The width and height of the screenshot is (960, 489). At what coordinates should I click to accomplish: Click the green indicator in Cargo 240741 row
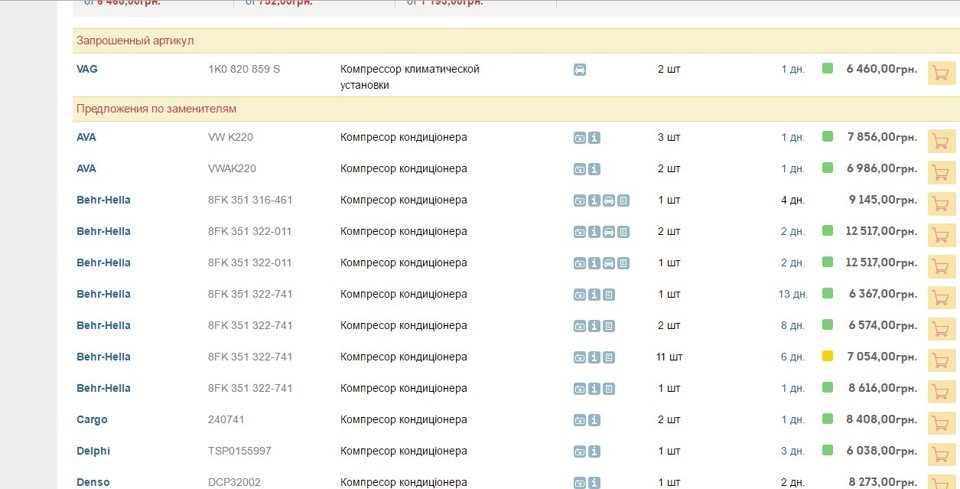pos(827,419)
